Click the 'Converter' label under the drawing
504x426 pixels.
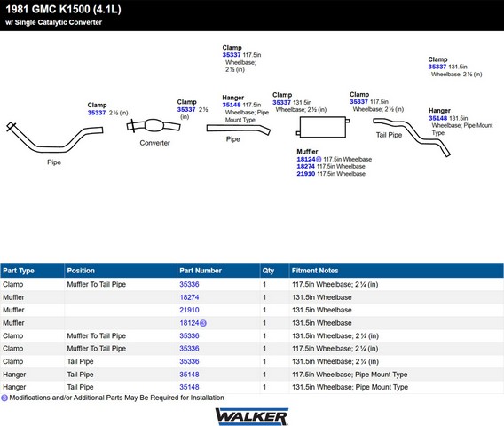point(154,143)
